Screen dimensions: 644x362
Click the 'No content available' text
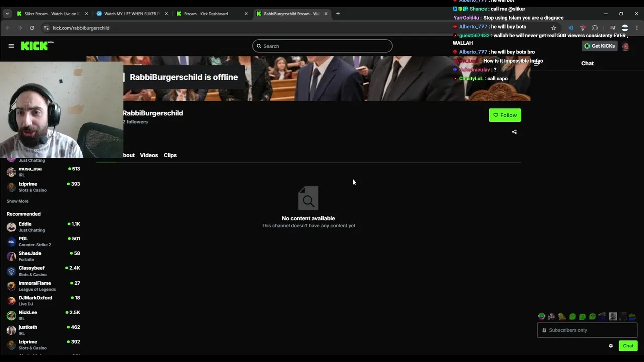tap(308, 218)
